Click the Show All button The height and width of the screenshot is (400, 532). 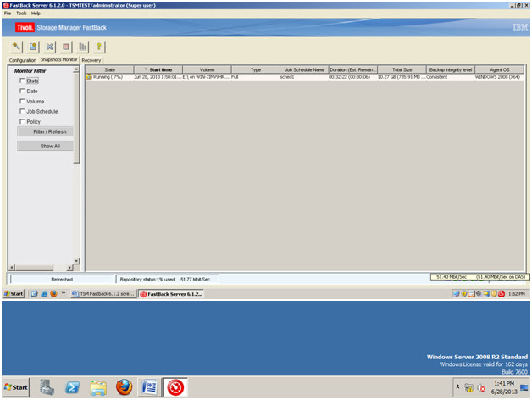(x=45, y=146)
